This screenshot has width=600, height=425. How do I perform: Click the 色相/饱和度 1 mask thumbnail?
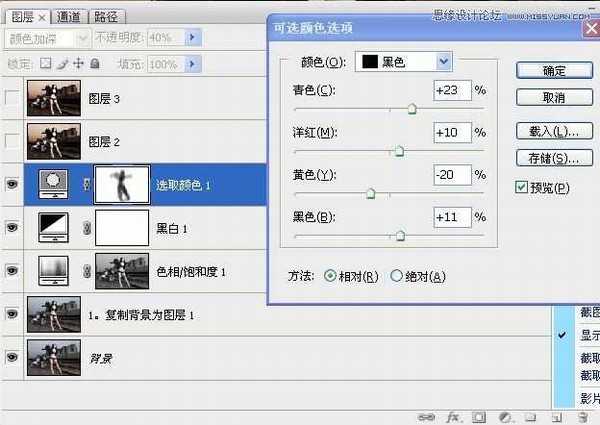coord(122,271)
